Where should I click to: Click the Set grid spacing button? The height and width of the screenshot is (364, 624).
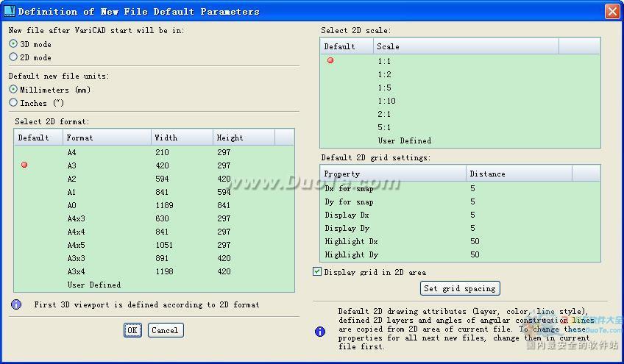tap(460, 288)
